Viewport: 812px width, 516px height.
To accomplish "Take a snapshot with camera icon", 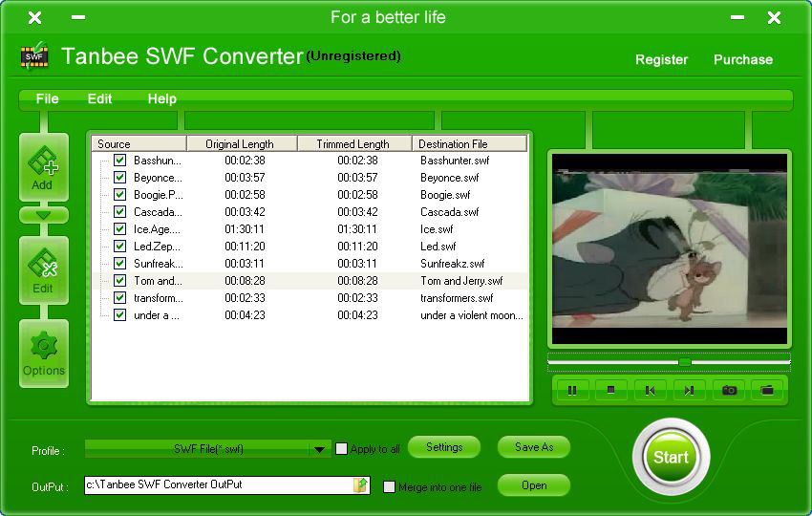I will coord(729,390).
